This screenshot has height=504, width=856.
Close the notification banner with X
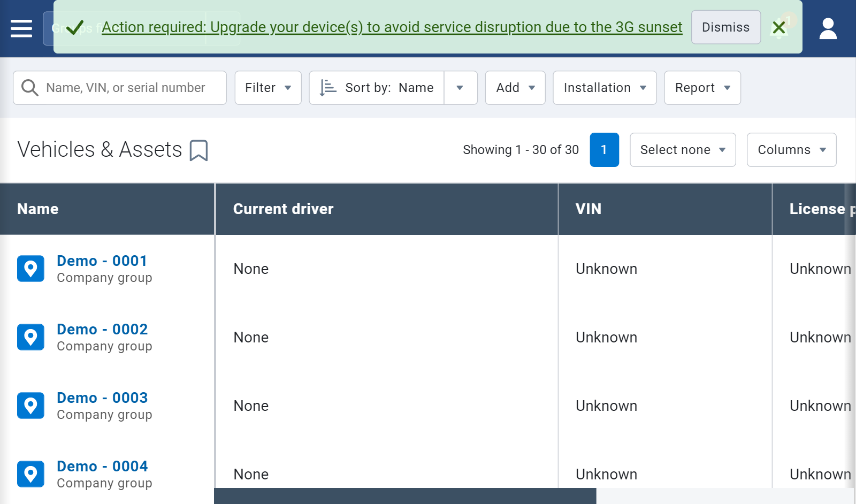click(x=779, y=27)
